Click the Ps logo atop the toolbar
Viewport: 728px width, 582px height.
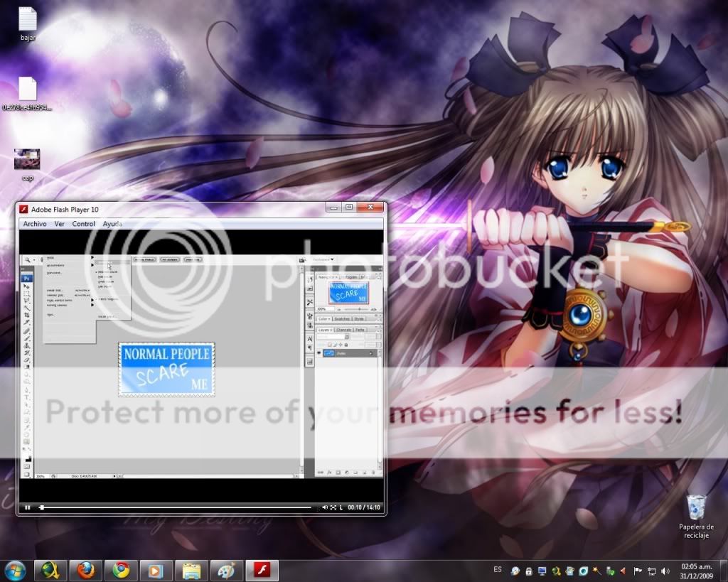click(26, 279)
